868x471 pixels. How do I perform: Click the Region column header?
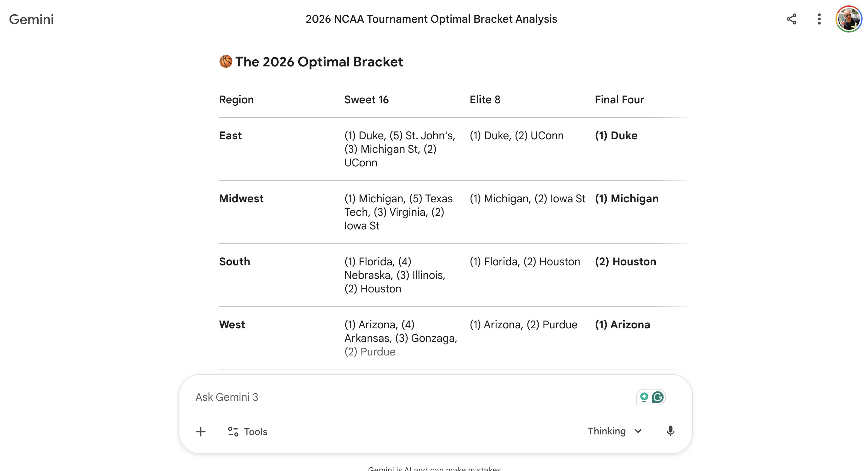[236, 99]
